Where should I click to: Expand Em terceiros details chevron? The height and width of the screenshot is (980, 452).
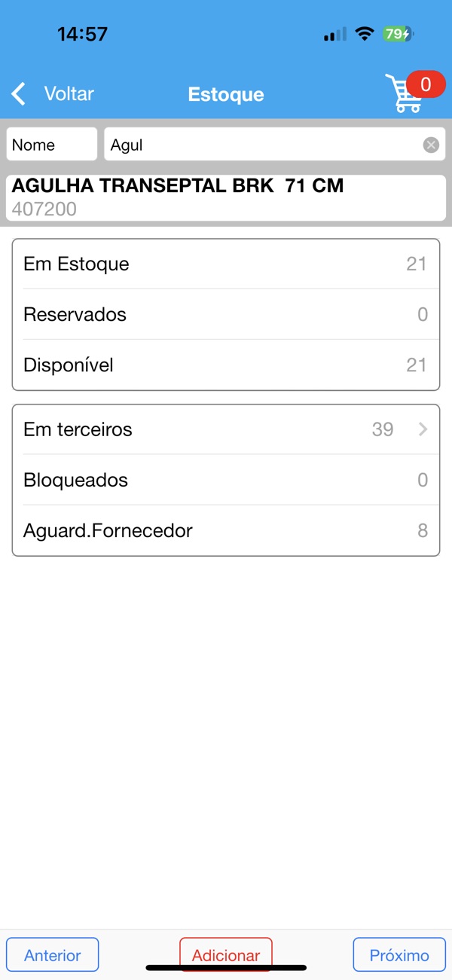pos(423,429)
